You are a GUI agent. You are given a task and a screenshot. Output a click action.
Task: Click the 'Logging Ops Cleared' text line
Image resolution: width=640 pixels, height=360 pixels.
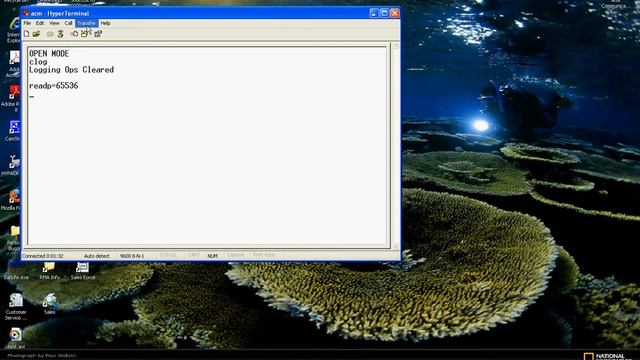click(x=71, y=70)
